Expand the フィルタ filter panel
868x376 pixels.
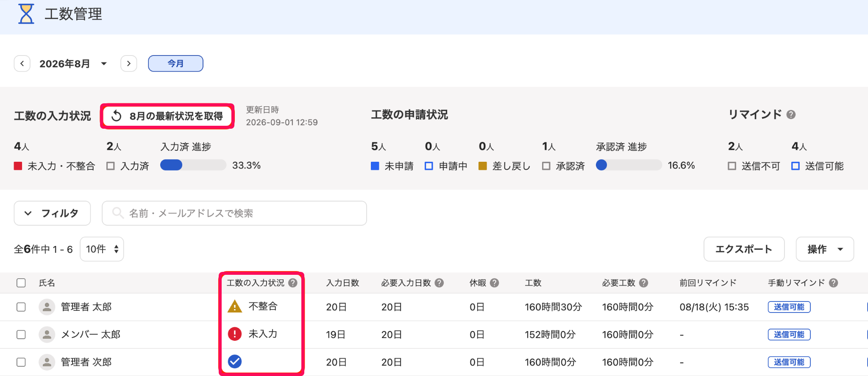(x=52, y=213)
